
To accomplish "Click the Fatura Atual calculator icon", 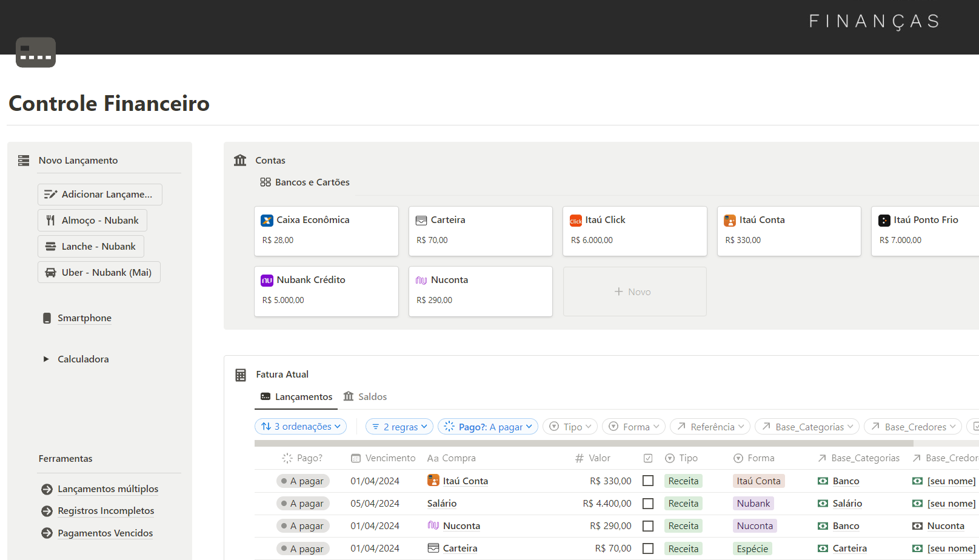I will [241, 375].
